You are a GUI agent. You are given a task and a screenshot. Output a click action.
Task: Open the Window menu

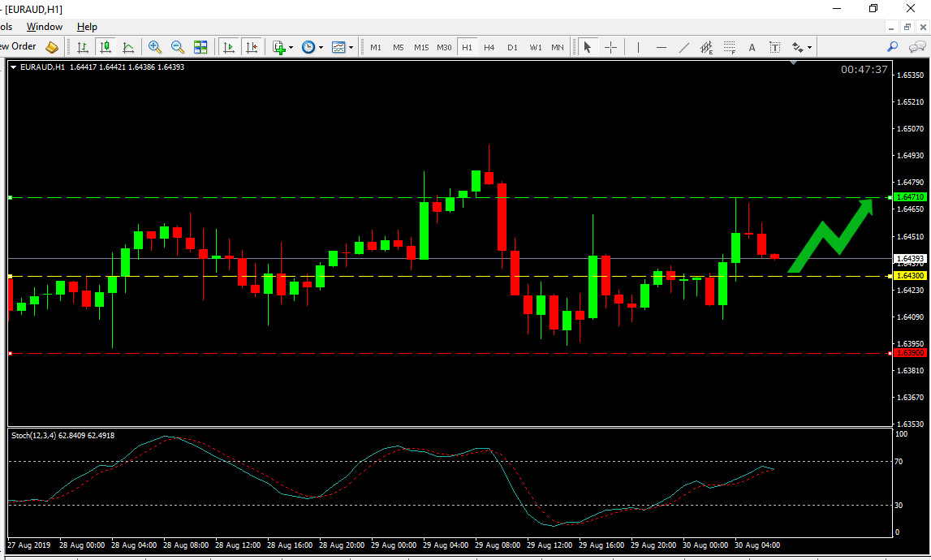click(45, 27)
